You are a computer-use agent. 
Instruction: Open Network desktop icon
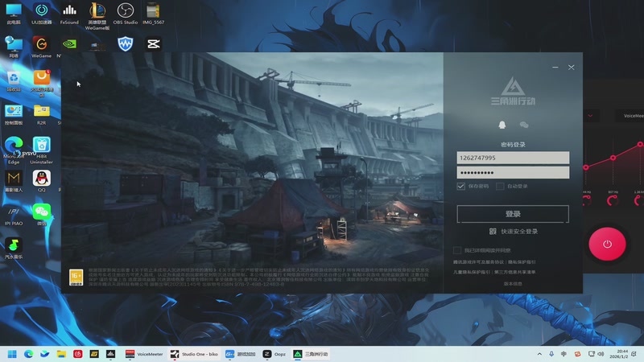point(14,47)
